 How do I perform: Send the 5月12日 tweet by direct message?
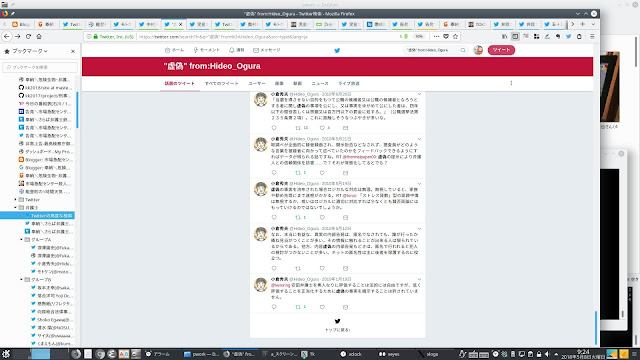pyautogui.click(x=345, y=268)
